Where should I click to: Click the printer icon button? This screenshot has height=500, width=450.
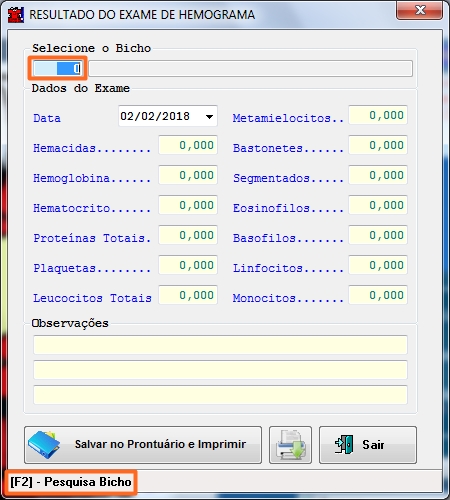tap(290, 445)
